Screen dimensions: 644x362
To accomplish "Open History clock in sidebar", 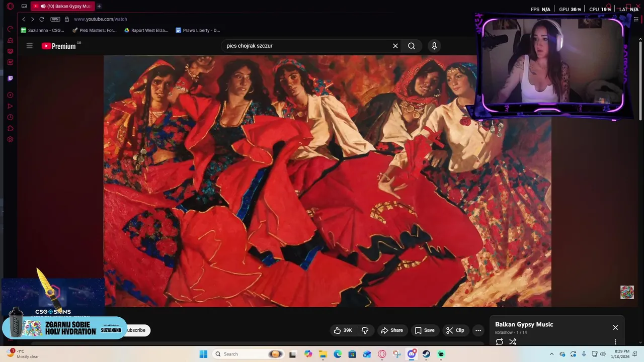I will point(10,117).
